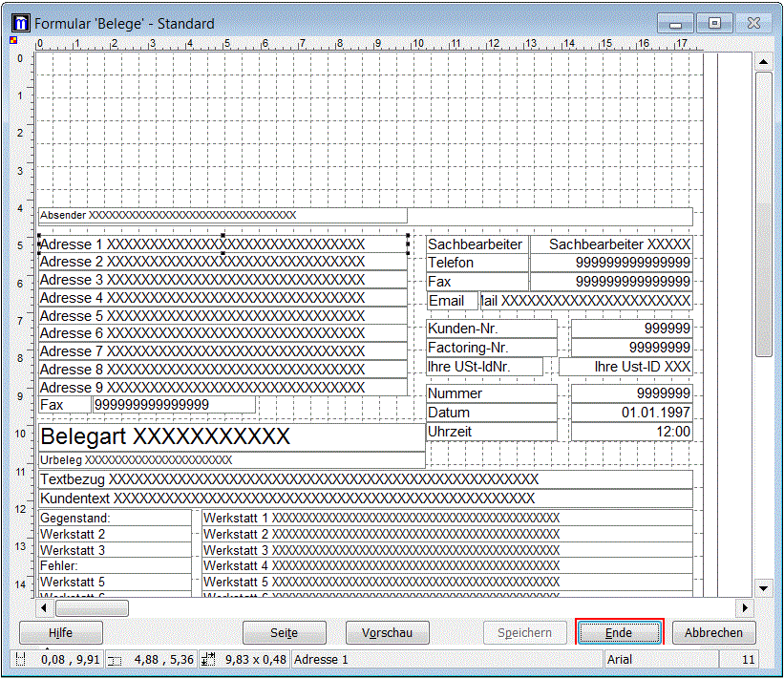Select the Nummer label field

click(x=492, y=394)
